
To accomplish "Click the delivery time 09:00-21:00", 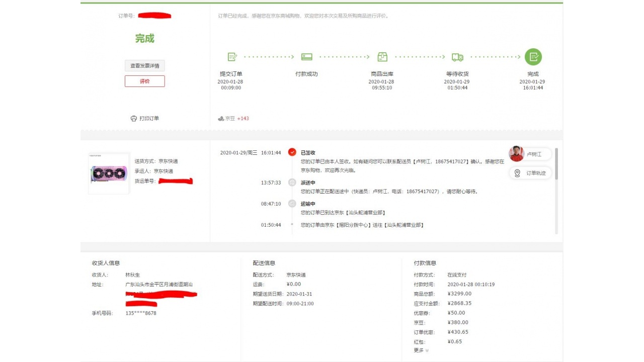I will point(300,304).
